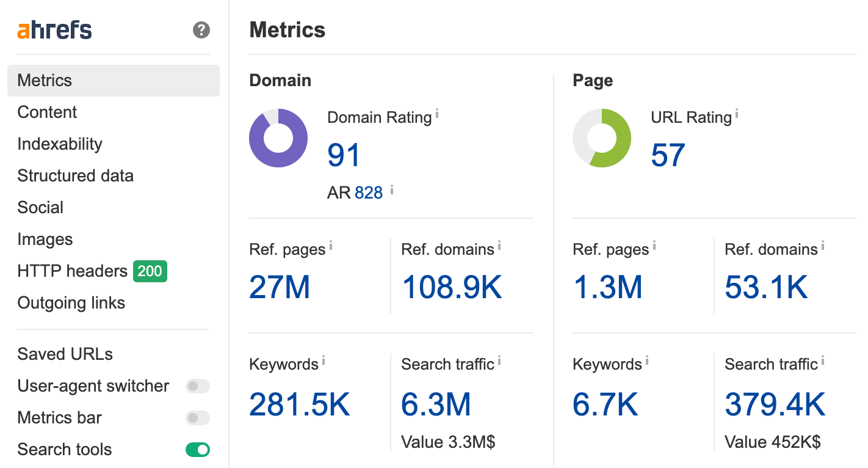Go to the Indexability section
868x468 pixels.
[x=60, y=144]
